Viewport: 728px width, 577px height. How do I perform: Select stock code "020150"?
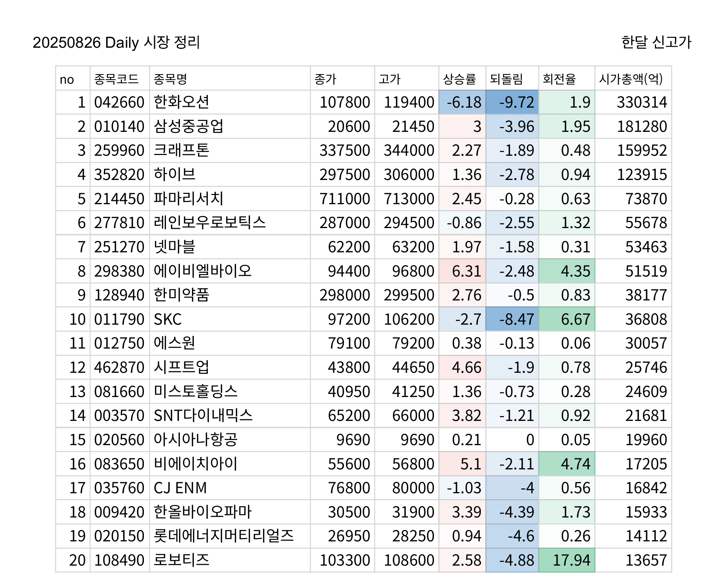coord(119,536)
